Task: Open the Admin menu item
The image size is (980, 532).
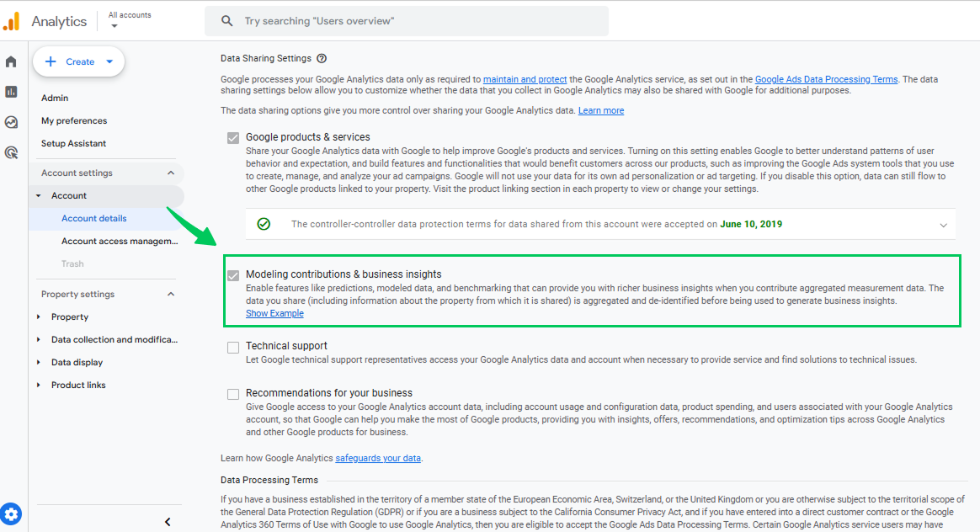Action: [x=55, y=98]
